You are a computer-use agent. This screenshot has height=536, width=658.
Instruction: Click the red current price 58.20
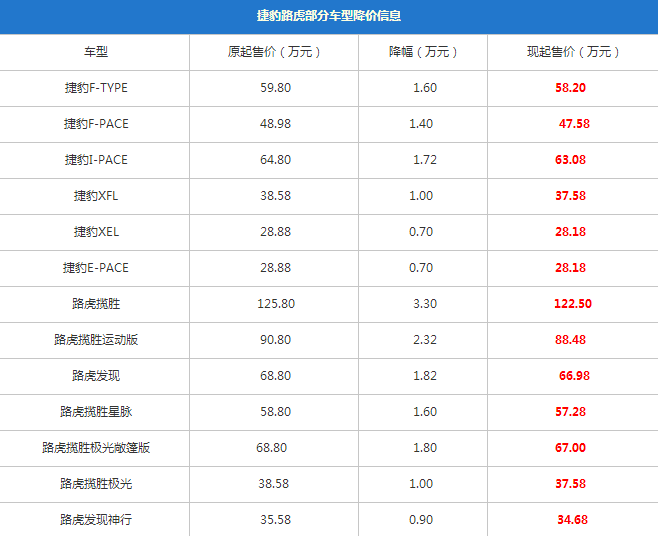tap(570, 88)
